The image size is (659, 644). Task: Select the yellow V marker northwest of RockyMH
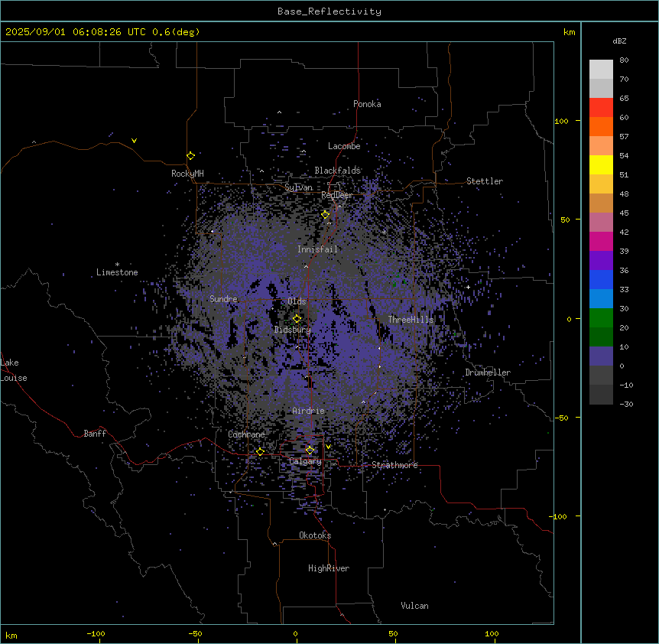click(134, 141)
